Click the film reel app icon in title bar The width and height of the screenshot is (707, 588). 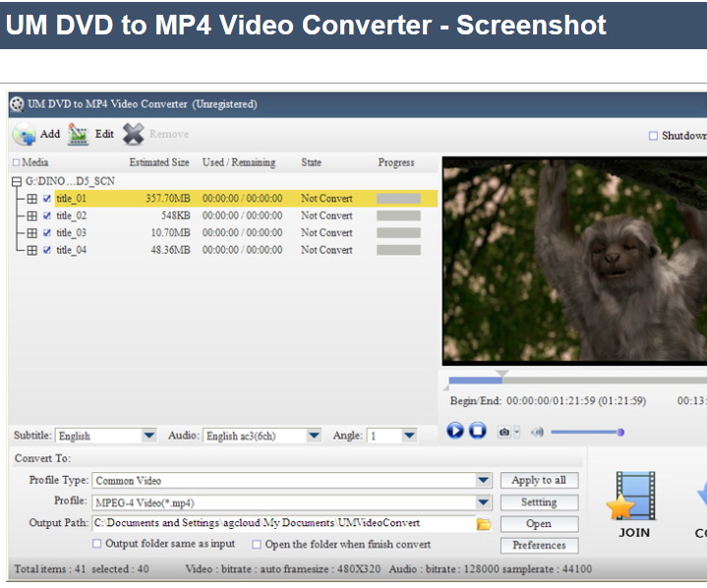[17, 104]
